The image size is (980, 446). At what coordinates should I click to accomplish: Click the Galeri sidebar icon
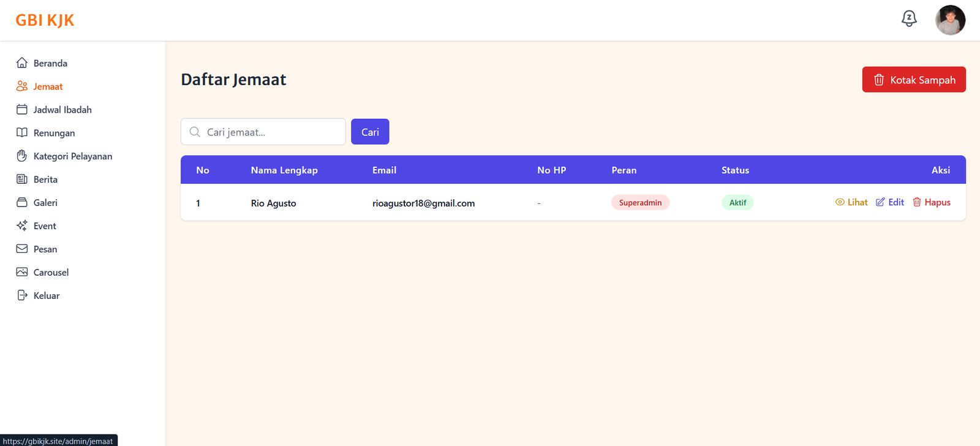point(22,203)
